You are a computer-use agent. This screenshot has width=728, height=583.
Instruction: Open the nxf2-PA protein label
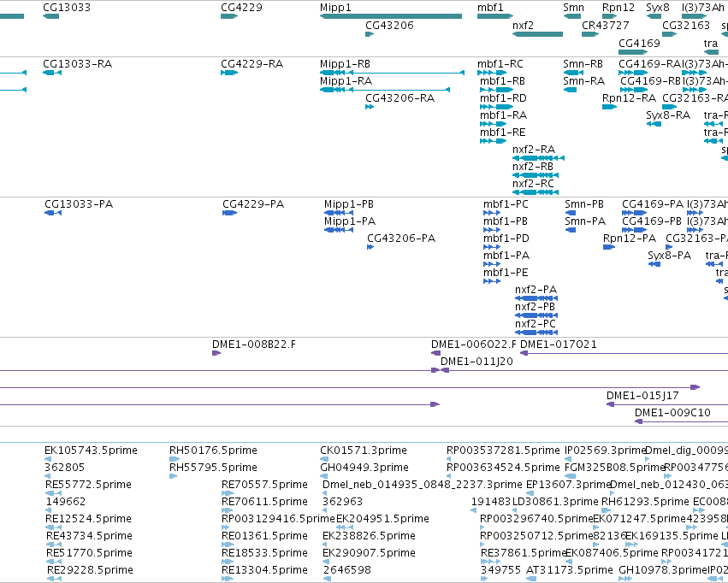pyautogui.click(x=536, y=290)
